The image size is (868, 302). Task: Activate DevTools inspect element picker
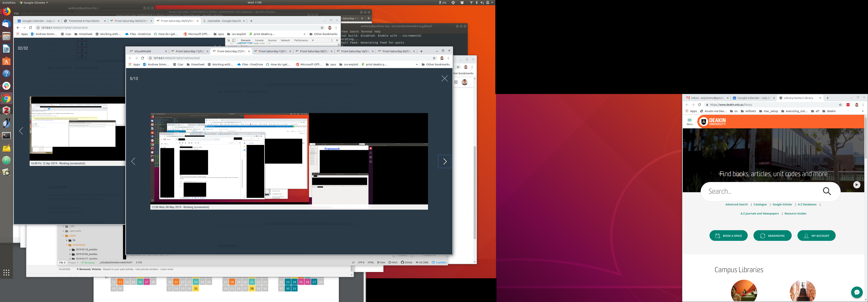pyautogui.click(x=228, y=40)
